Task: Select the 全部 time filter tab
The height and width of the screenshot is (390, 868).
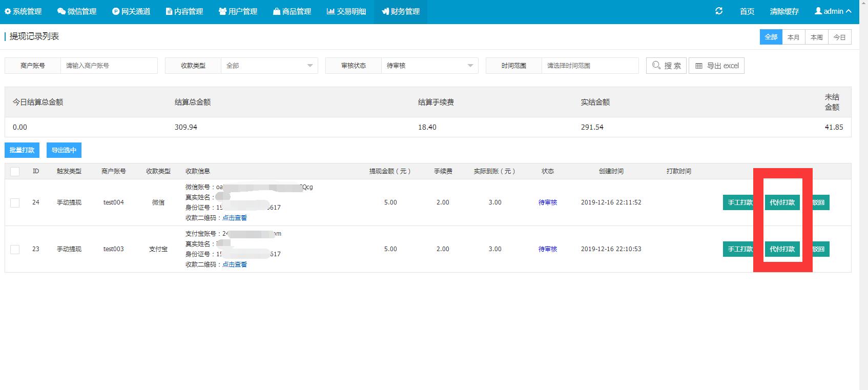Action: pyautogui.click(x=771, y=37)
